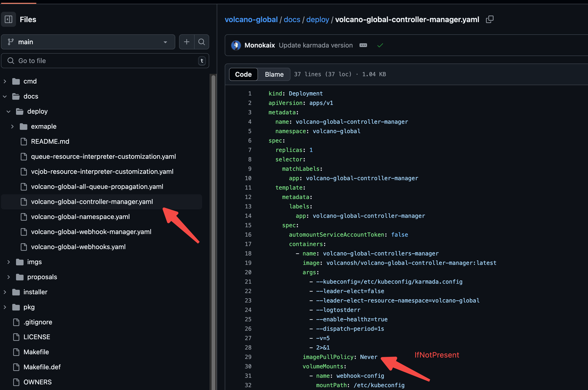Click file icon beside OWNERS
The height and width of the screenshot is (390, 588).
pyautogui.click(x=16, y=382)
